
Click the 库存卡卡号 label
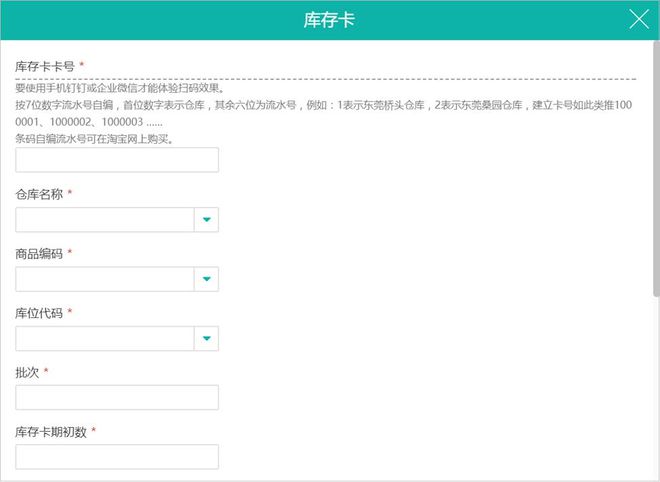(45, 67)
